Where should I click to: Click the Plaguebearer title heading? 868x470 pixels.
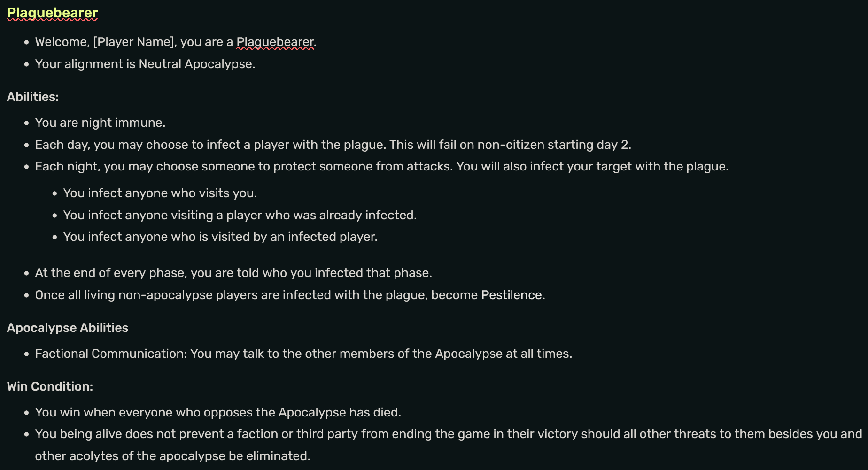pos(52,13)
